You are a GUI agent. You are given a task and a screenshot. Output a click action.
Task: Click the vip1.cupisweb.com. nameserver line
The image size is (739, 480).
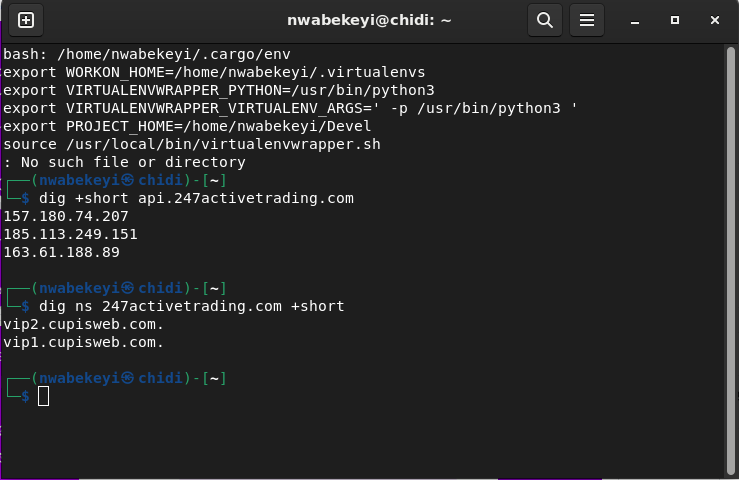tap(83, 342)
